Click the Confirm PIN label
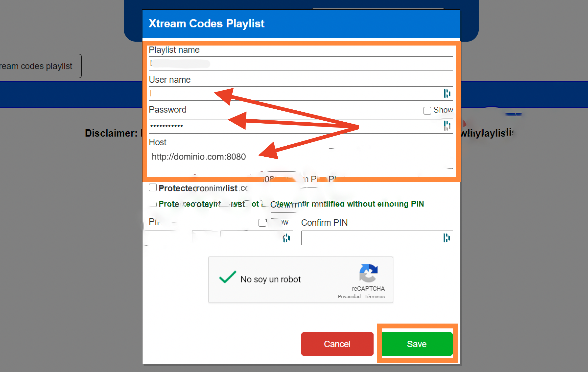 [324, 222]
